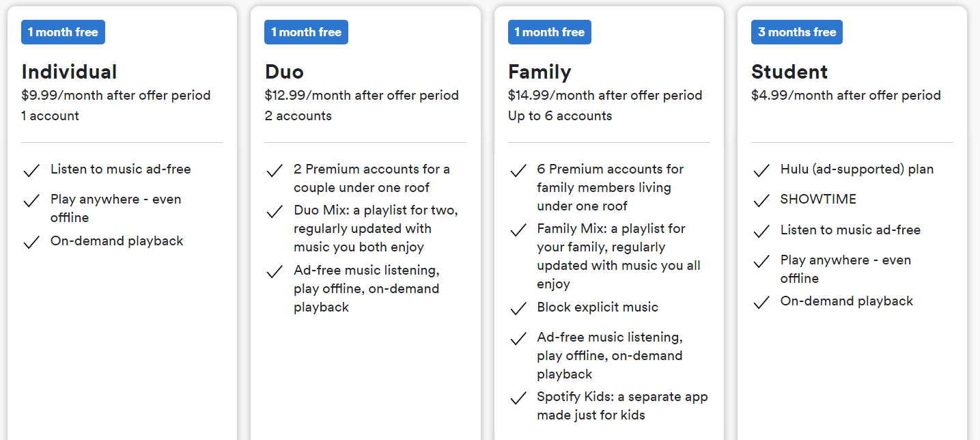Click checkmark beside Block explicit music

pos(518,308)
